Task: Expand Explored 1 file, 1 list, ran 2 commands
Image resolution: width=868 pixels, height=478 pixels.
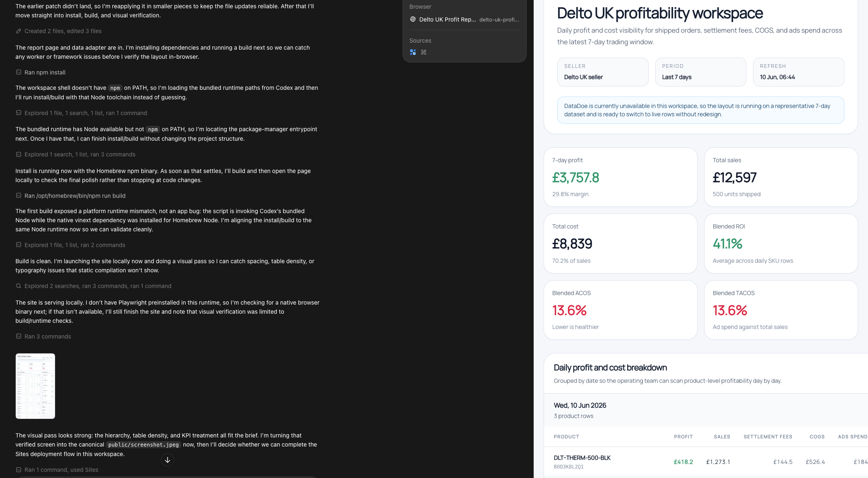Action: (75, 245)
